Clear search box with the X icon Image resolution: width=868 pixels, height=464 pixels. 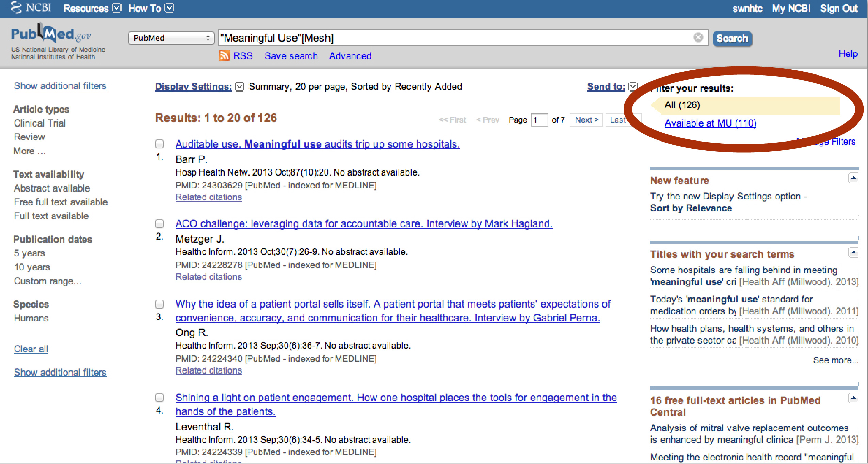coord(698,37)
